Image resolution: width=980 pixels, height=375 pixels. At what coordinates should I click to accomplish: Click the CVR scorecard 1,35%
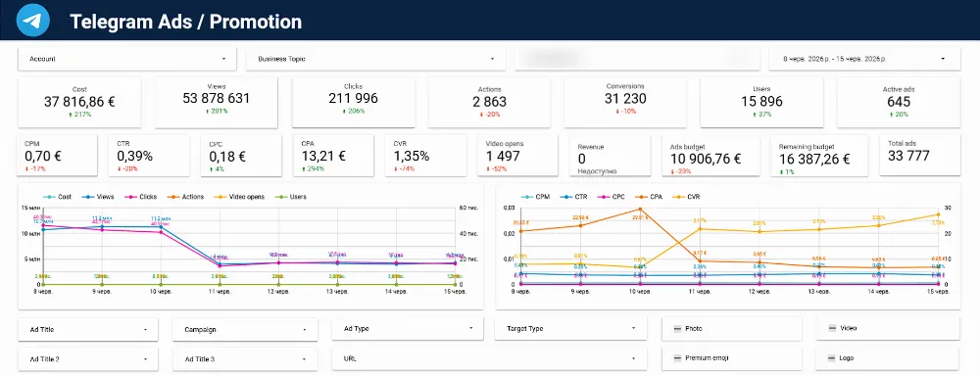[425, 156]
